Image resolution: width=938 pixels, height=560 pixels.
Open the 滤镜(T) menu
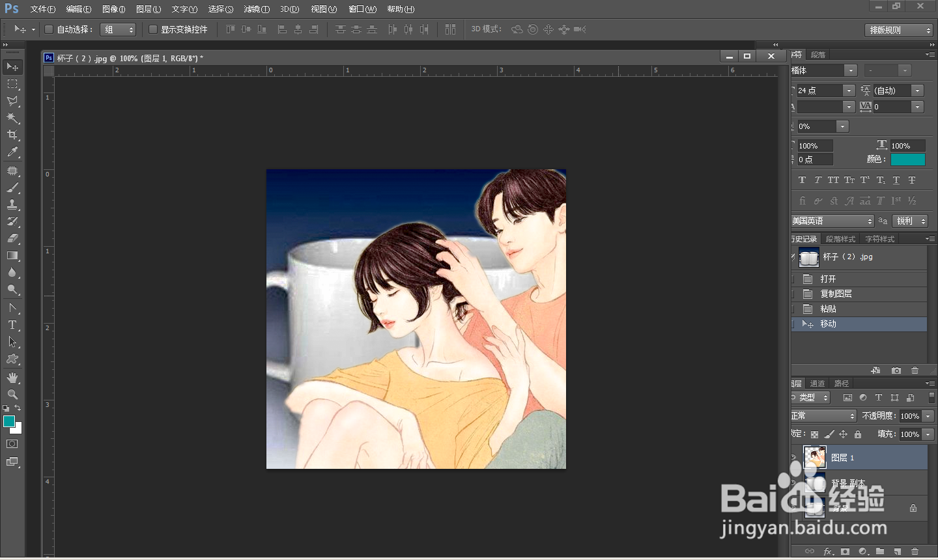click(x=257, y=9)
